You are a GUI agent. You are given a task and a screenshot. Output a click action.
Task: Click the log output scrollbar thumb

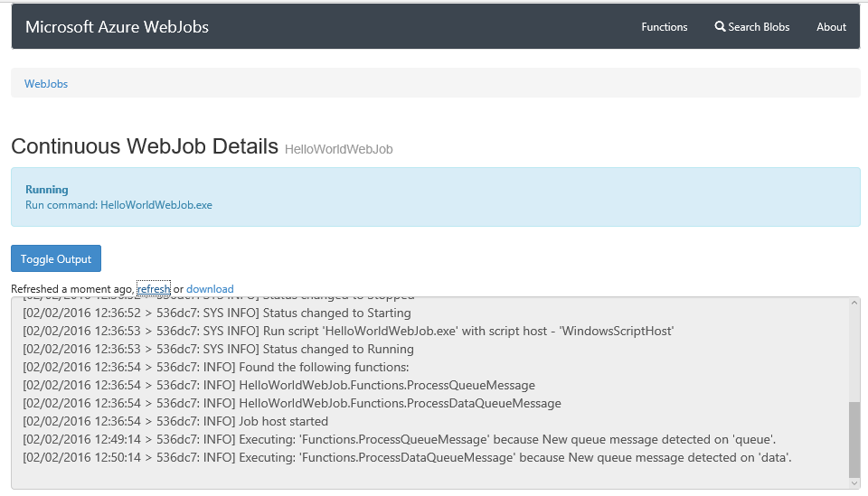854,440
